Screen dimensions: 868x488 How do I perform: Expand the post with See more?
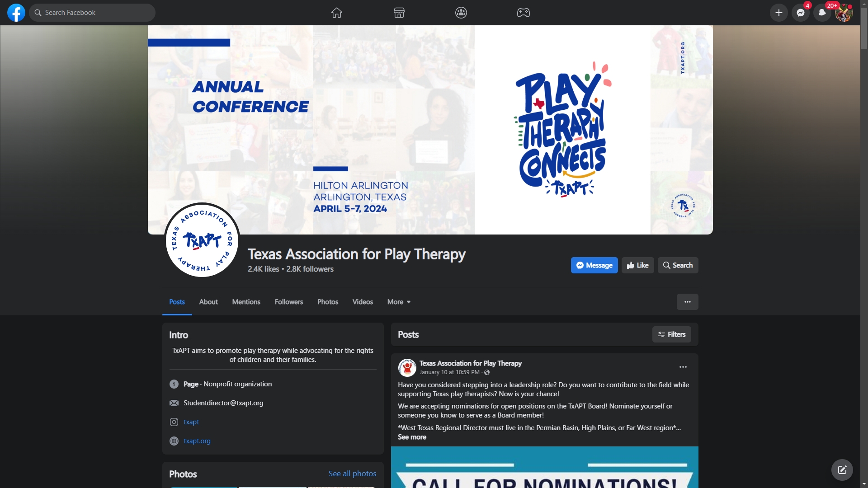[412, 437]
